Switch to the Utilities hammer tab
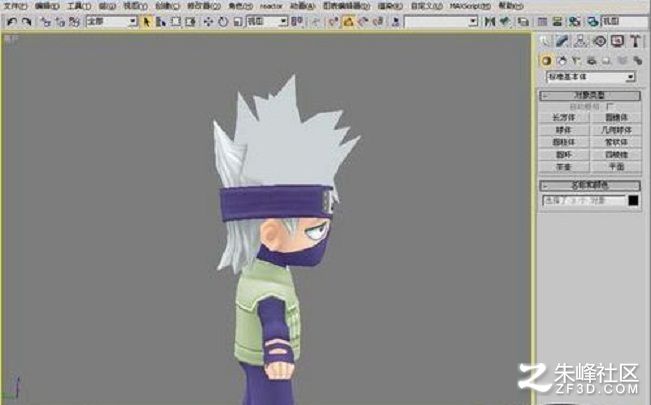 coord(635,41)
